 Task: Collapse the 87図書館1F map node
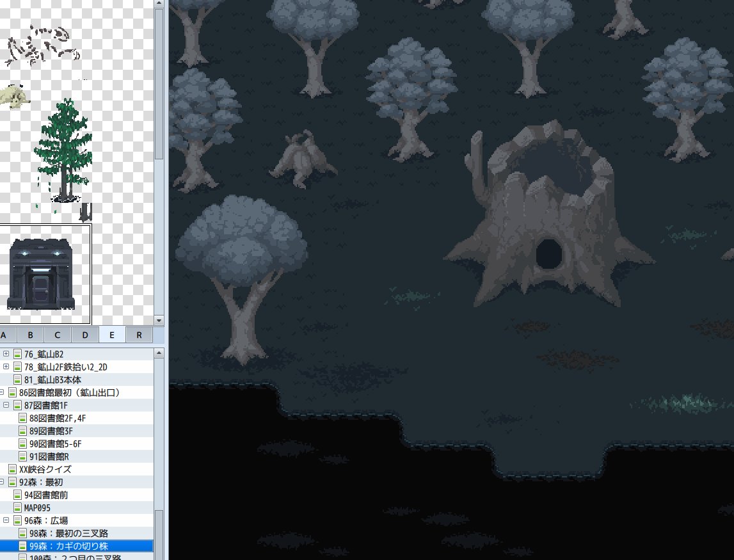[x=6, y=405]
